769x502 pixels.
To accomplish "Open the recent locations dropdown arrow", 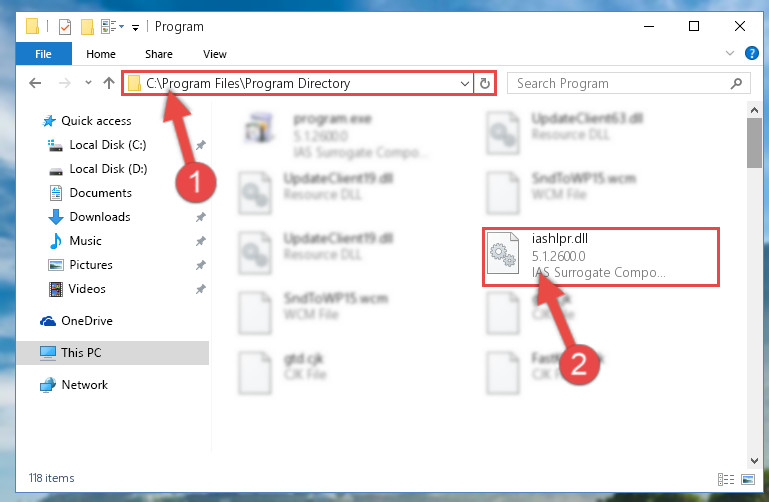I will pyautogui.click(x=88, y=83).
